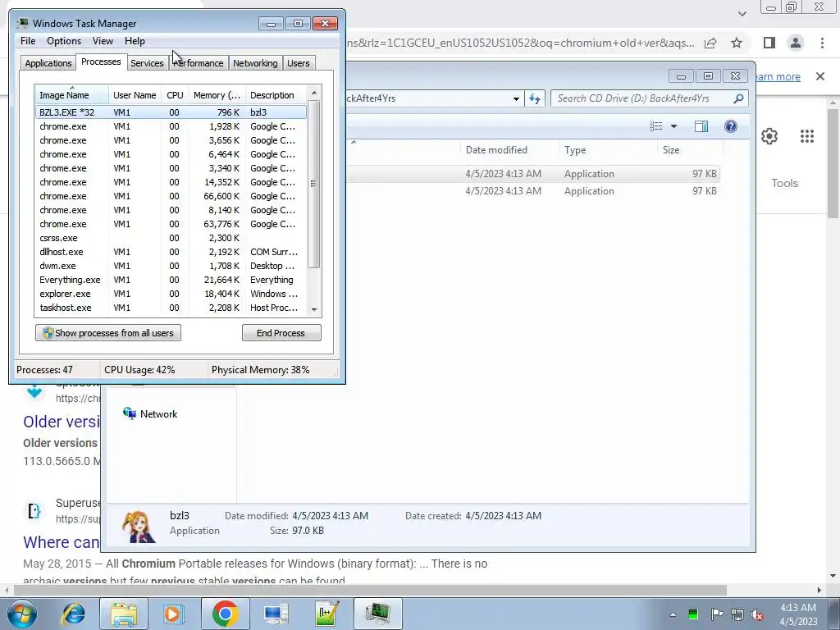Click the computer monitor taskbar icon

[276, 614]
